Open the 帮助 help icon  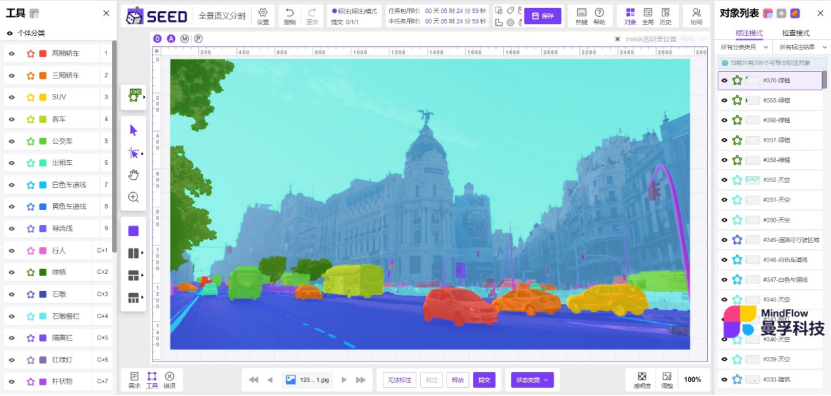pos(599,16)
